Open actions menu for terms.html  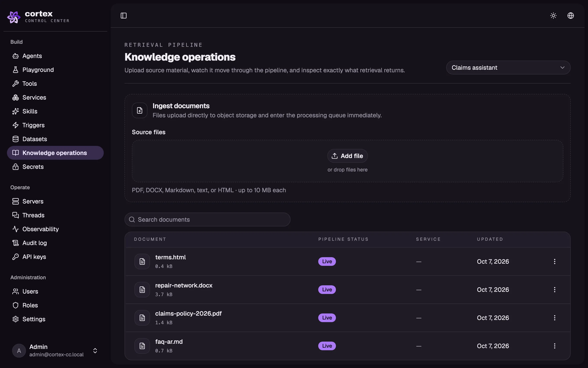554,262
